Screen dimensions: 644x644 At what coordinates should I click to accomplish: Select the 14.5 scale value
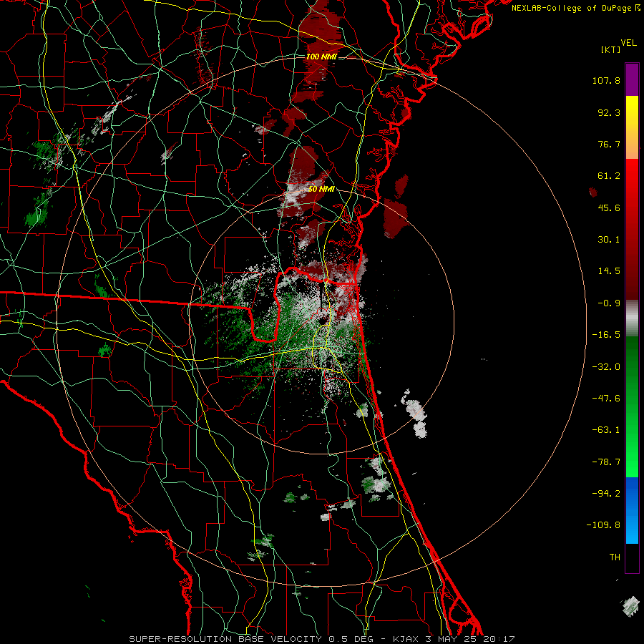(x=609, y=271)
